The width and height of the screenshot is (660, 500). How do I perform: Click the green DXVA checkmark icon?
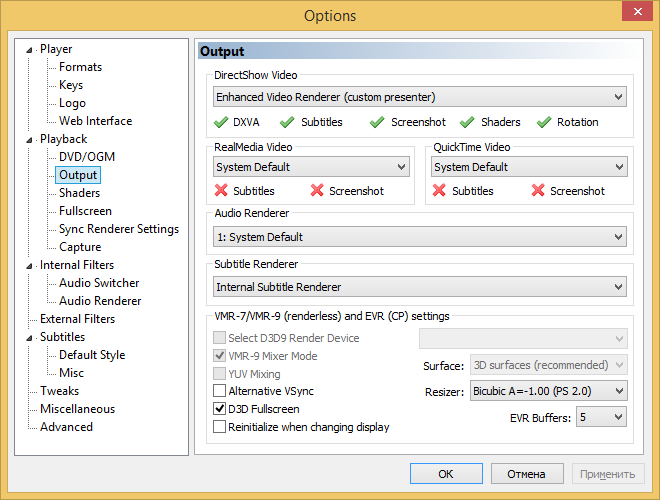tap(221, 122)
